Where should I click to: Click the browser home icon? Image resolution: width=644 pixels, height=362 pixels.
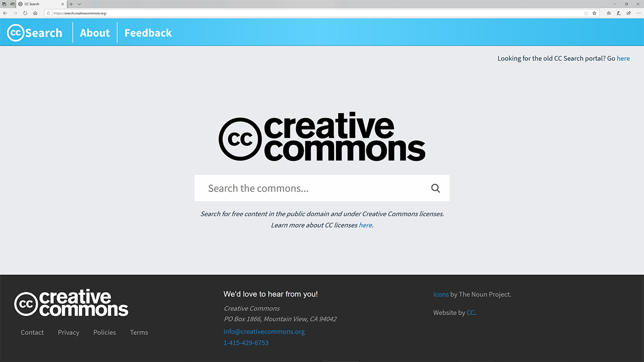[35, 13]
